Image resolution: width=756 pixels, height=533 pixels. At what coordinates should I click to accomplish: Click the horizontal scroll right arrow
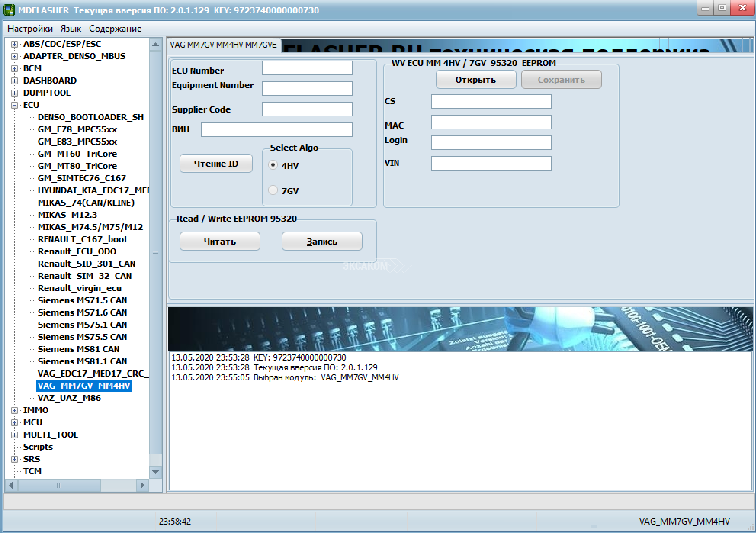(142, 485)
